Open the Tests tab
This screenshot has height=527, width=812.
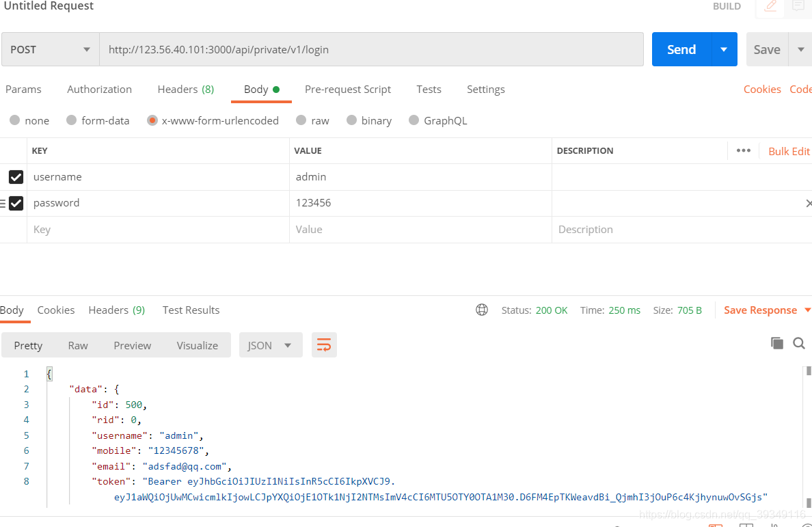point(429,90)
